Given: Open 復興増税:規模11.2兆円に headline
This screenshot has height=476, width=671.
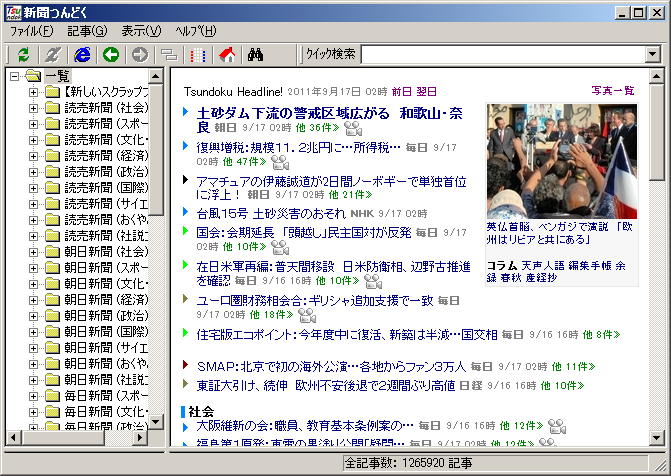Looking at the screenshot, I should 298,148.
